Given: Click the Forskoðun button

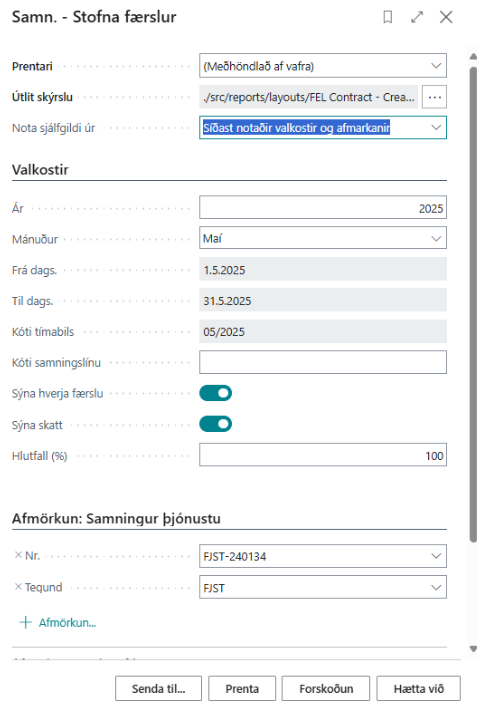Looking at the screenshot, I should [326, 688].
